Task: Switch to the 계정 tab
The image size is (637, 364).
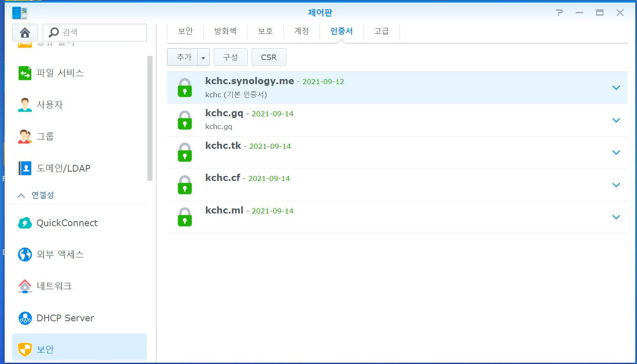Action: [302, 31]
